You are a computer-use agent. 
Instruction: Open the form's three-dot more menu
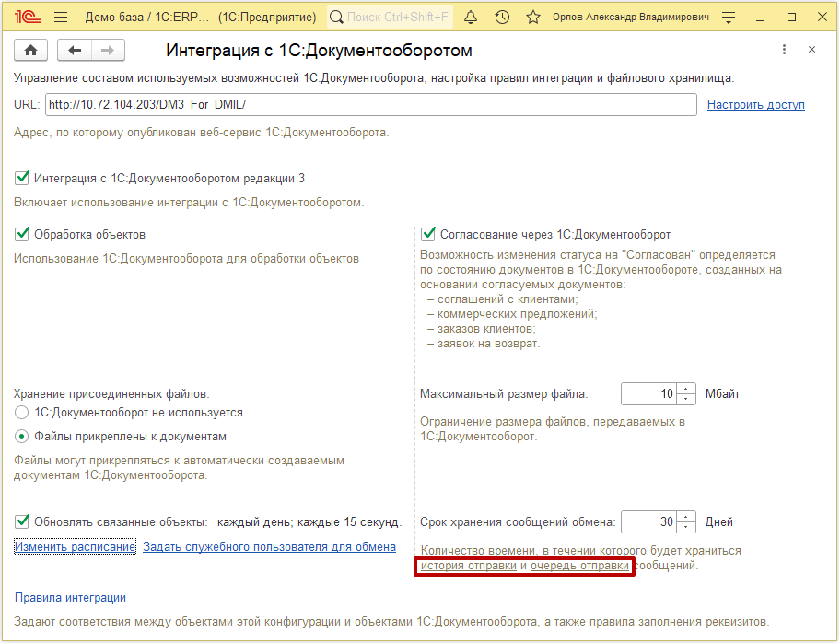pyautogui.click(x=785, y=50)
